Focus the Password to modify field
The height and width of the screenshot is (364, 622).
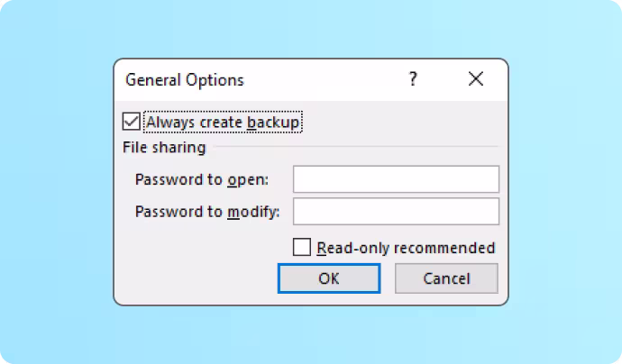[x=396, y=212]
